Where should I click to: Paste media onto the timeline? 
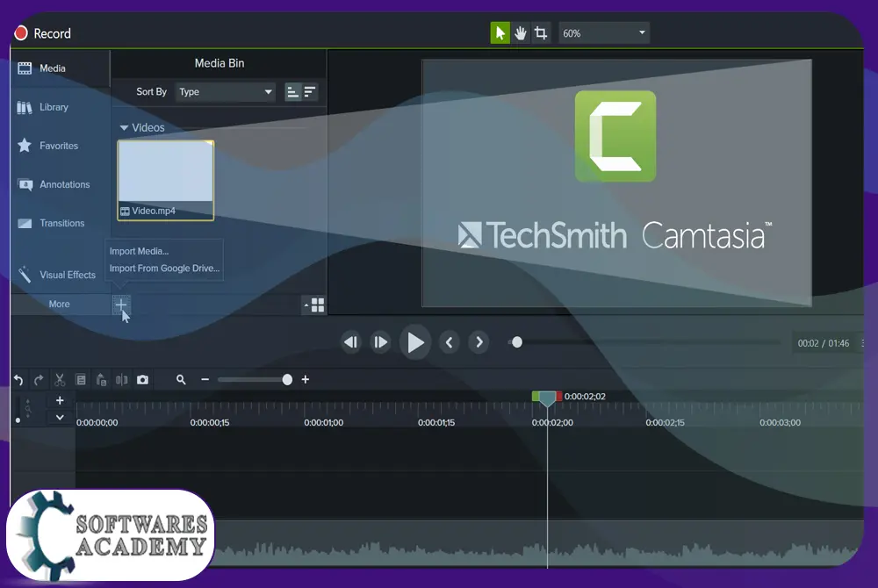(101, 380)
